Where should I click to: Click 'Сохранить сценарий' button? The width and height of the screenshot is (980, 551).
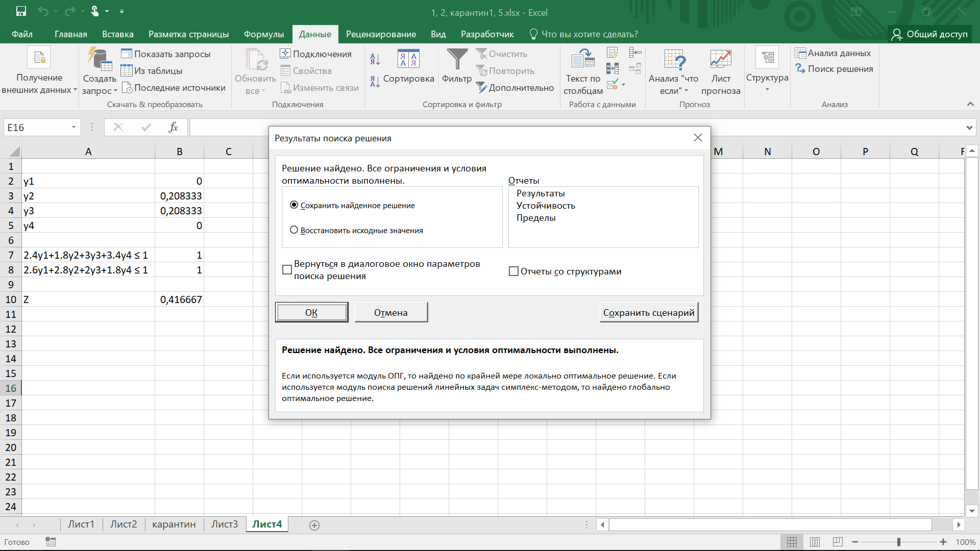[648, 313]
